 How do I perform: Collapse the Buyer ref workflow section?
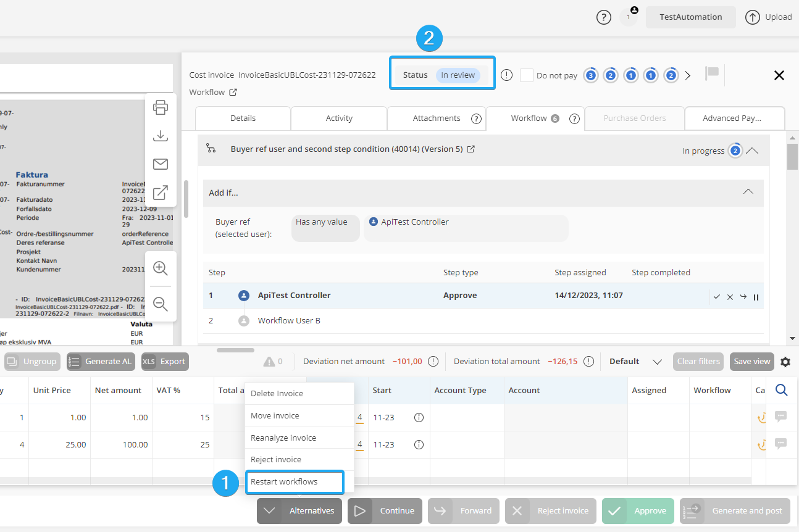(752, 150)
